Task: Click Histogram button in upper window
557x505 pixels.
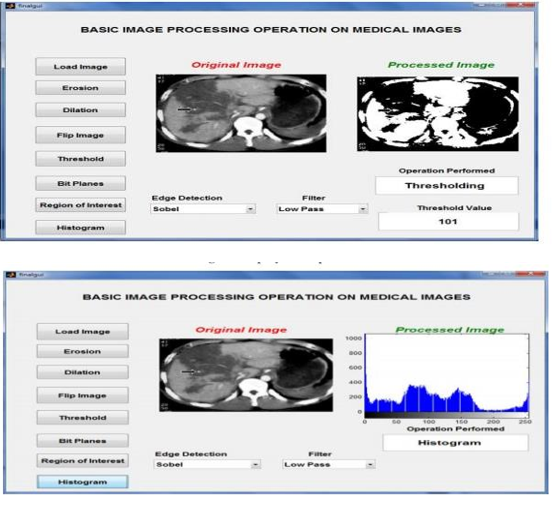Action: 81,228
